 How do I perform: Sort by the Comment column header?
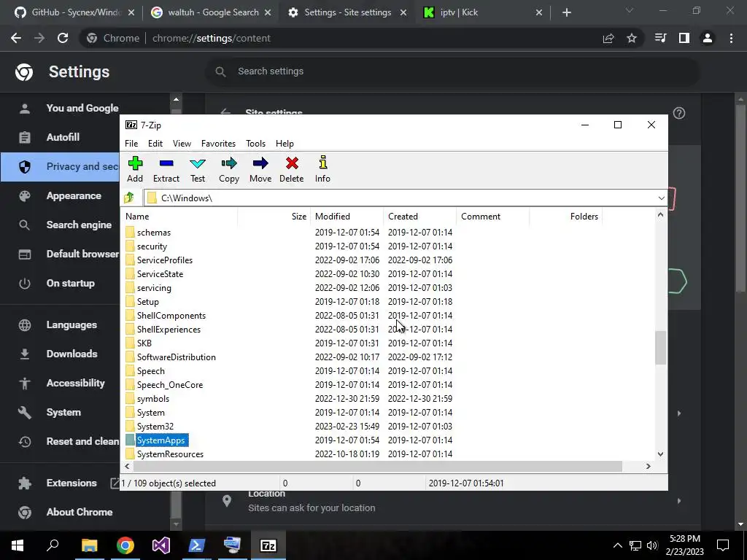coord(492,216)
